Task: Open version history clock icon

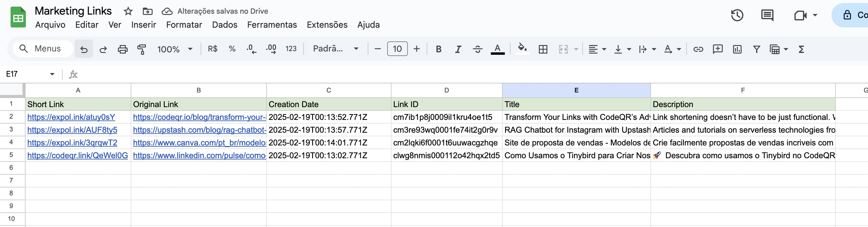Action: (737, 15)
